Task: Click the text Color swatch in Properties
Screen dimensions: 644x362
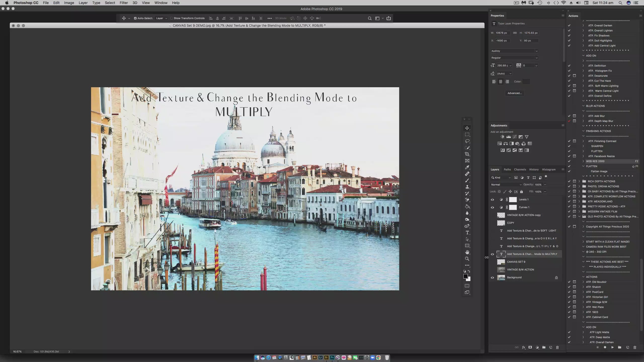Action: pos(526,81)
